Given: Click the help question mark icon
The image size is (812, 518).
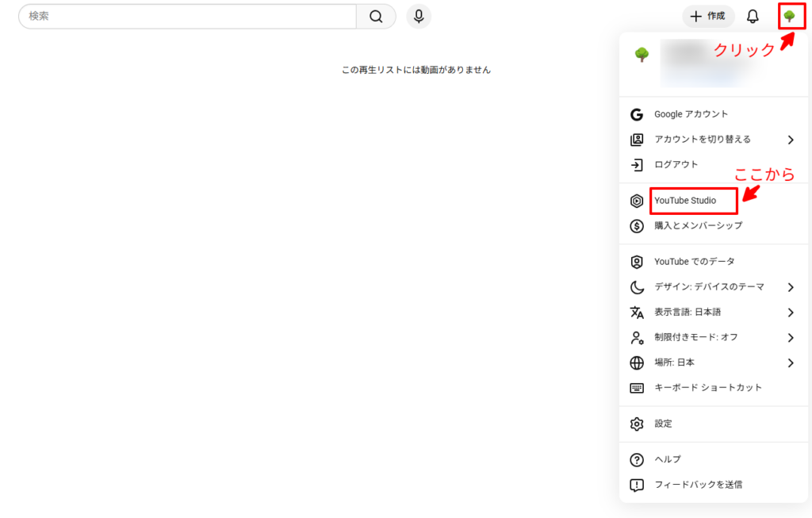Looking at the screenshot, I should tap(637, 459).
